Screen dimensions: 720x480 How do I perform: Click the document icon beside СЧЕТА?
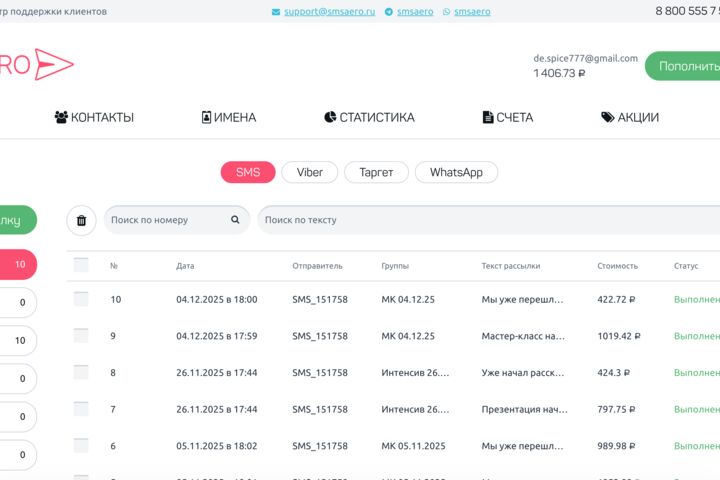488,117
